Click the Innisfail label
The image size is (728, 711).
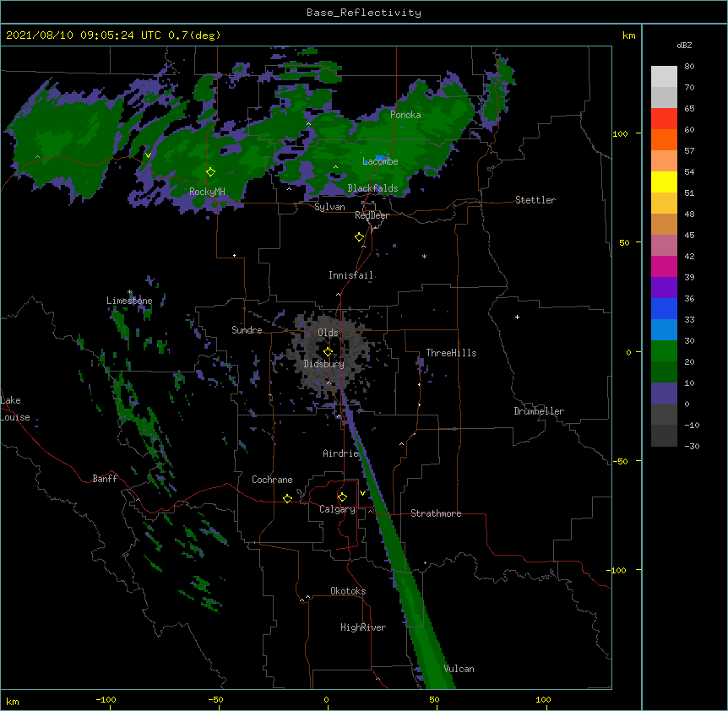(x=351, y=275)
